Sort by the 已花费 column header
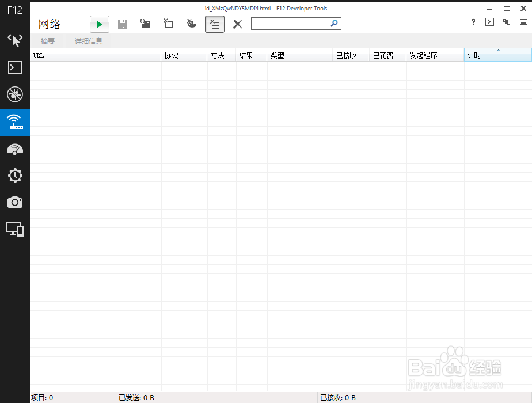Viewport: 532px width, 403px height. coord(388,55)
